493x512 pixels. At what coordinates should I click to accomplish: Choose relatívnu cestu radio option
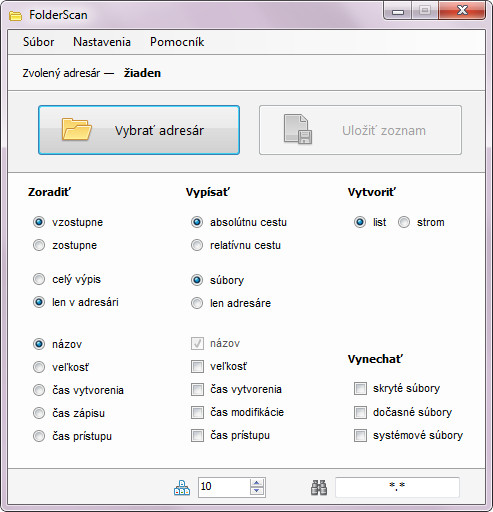[x=197, y=245]
